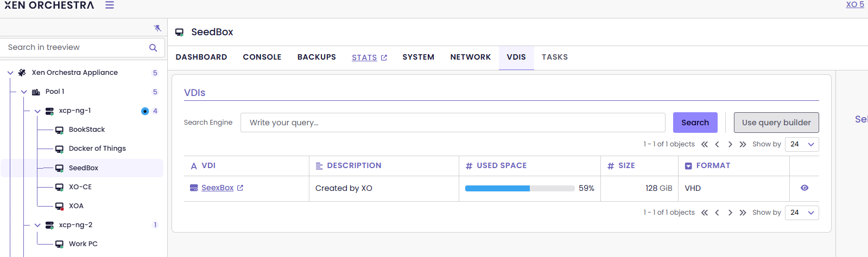868x257 pixels.
Task: Click the pin icon above treeview
Action: 157,28
